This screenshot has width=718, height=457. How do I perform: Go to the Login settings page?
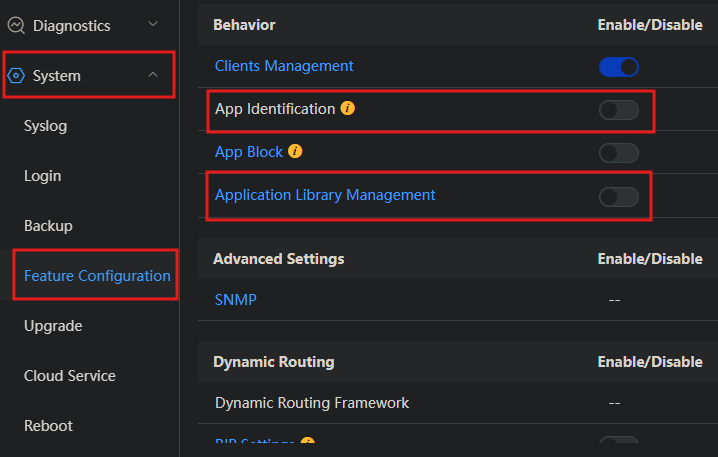(x=42, y=176)
